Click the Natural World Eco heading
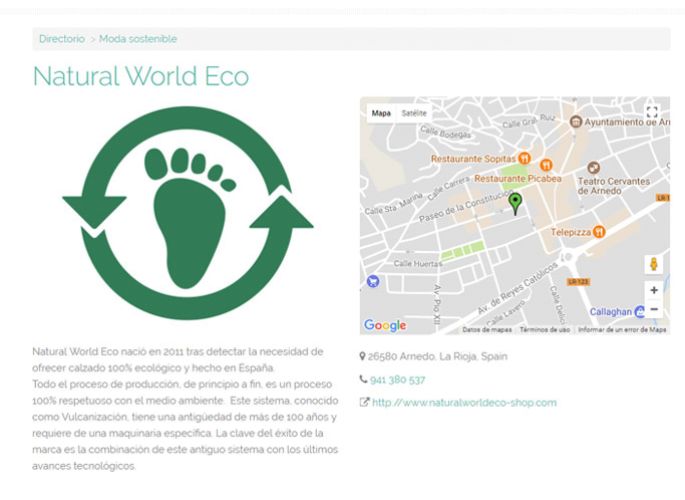Image resolution: width=685 pixels, height=500 pixels. 141,76
